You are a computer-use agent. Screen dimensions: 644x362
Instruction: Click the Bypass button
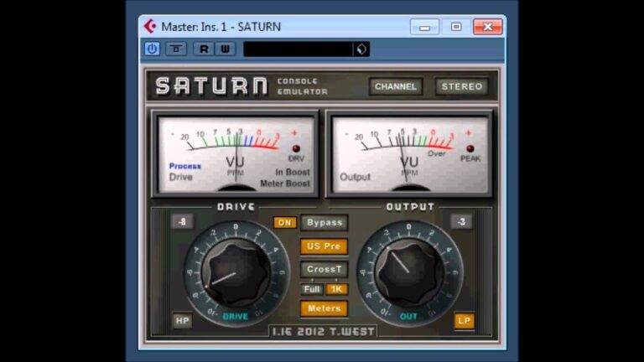tap(324, 222)
